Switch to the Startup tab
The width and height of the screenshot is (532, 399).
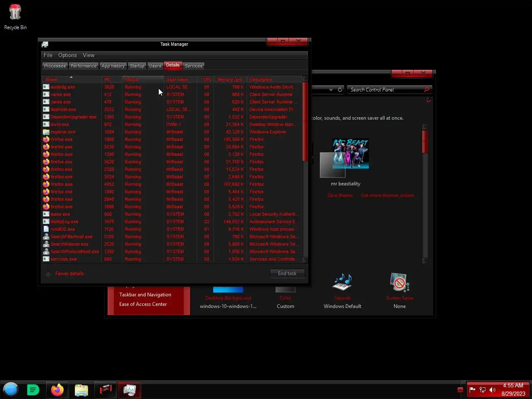137,66
